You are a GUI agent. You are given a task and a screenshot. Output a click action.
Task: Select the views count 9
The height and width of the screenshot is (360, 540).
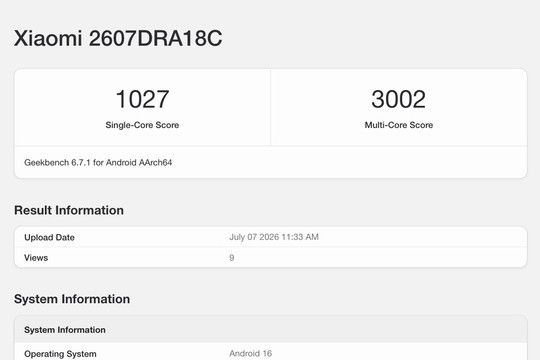[x=232, y=258]
